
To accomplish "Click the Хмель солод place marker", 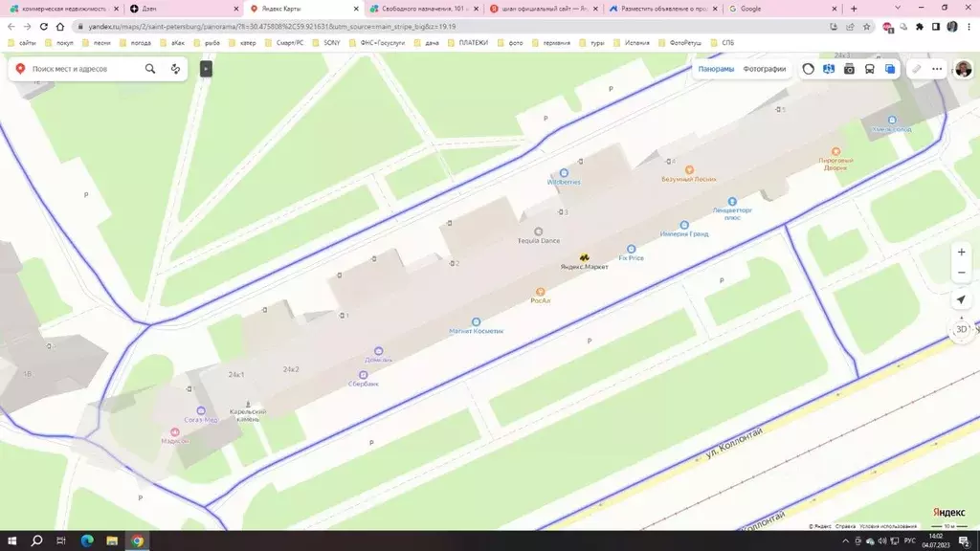I will (892, 120).
